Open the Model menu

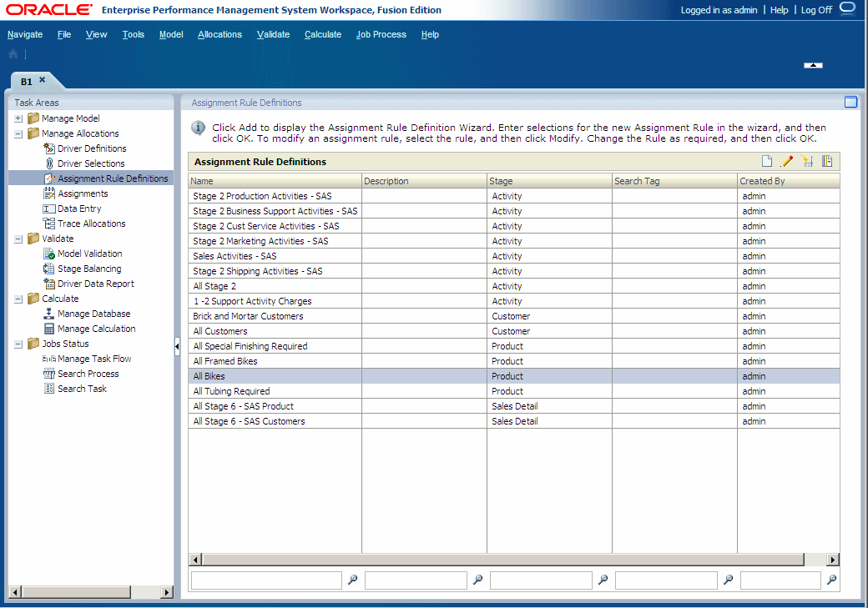tap(171, 34)
